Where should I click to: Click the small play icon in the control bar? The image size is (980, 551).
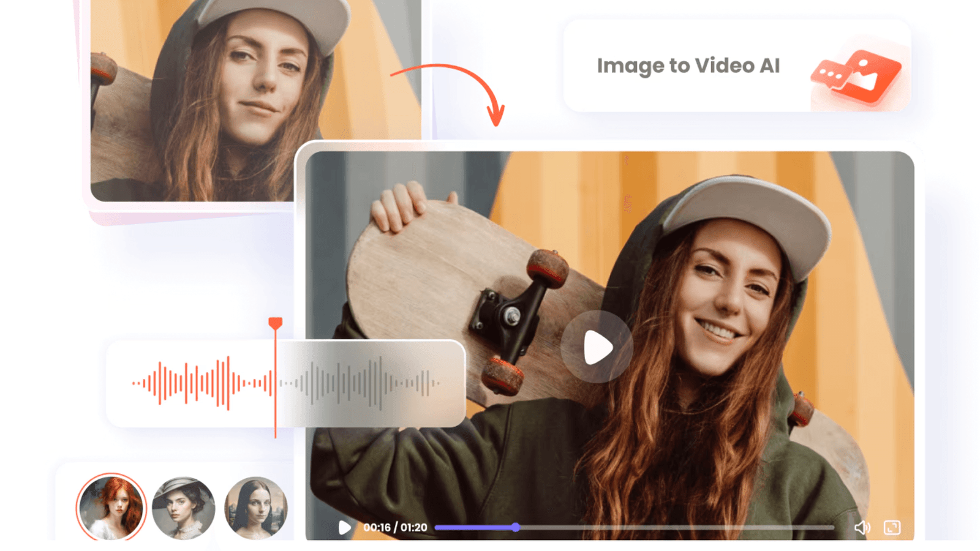(345, 527)
